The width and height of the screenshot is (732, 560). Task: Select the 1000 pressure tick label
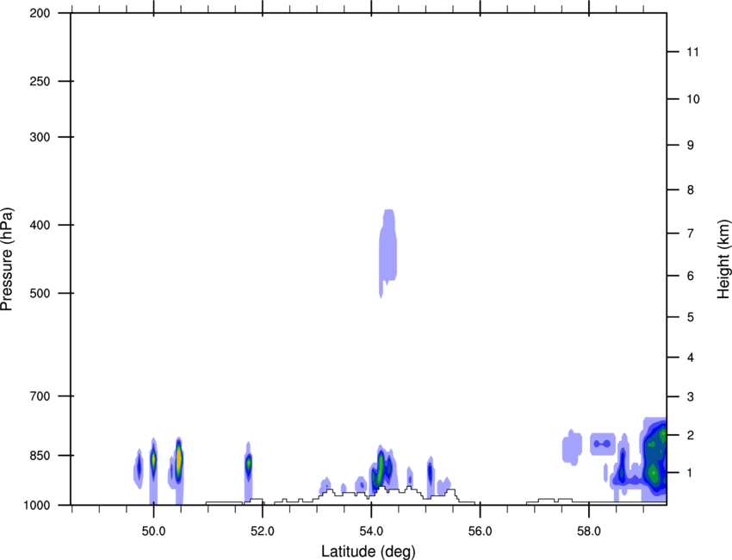tap(37, 506)
